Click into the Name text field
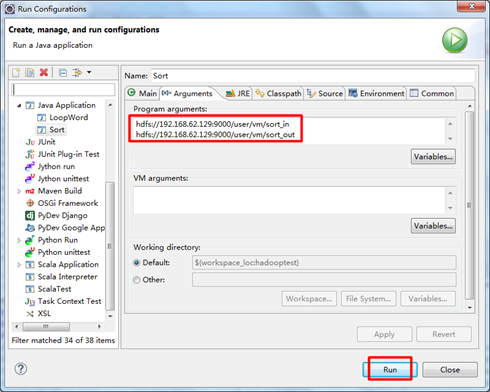 pyautogui.click(x=313, y=76)
